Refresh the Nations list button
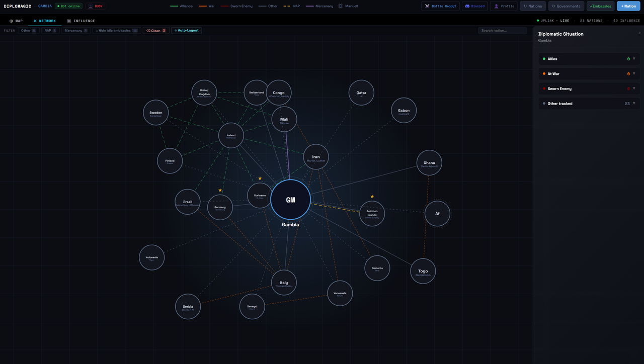 click(x=533, y=6)
